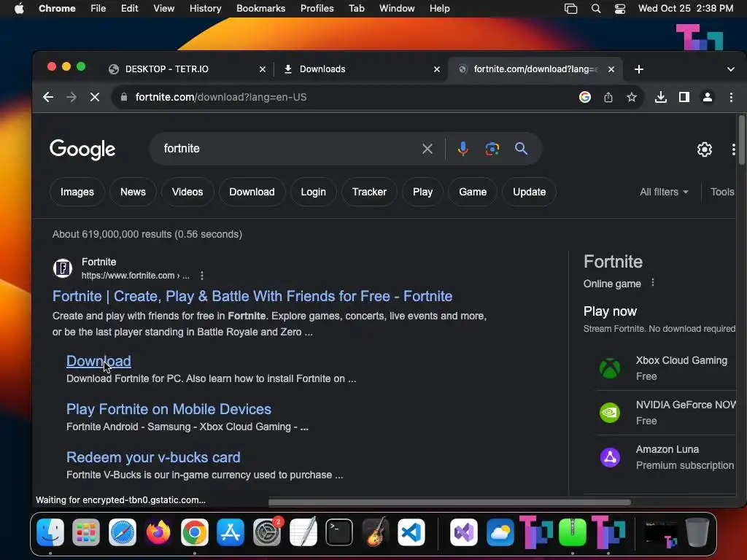
Task: Expand the tab search chevron
Action: [730, 69]
